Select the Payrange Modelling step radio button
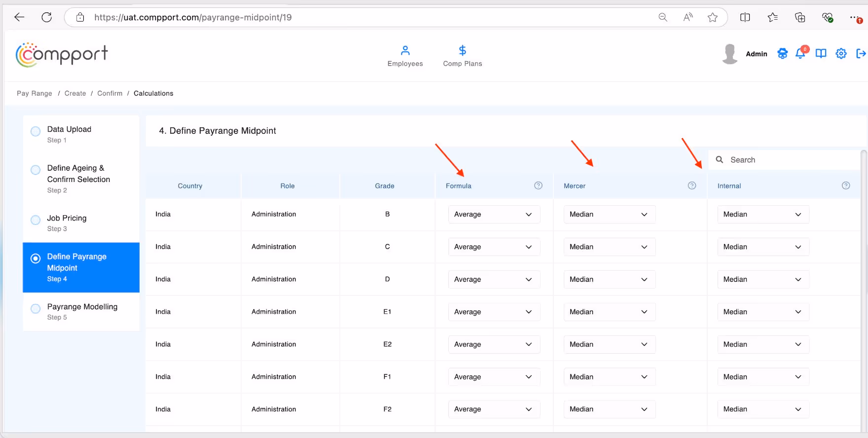The image size is (868, 438). (x=36, y=309)
